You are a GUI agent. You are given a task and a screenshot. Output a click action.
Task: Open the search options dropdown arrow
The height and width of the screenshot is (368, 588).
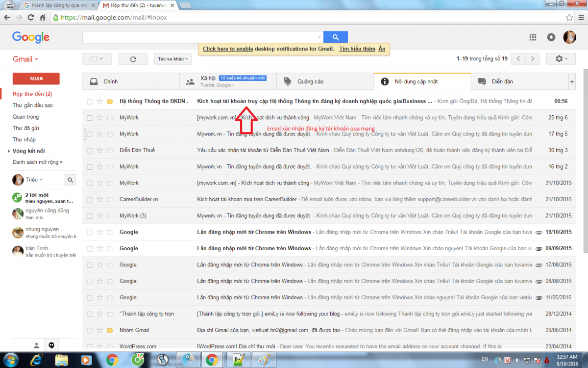coord(319,37)
